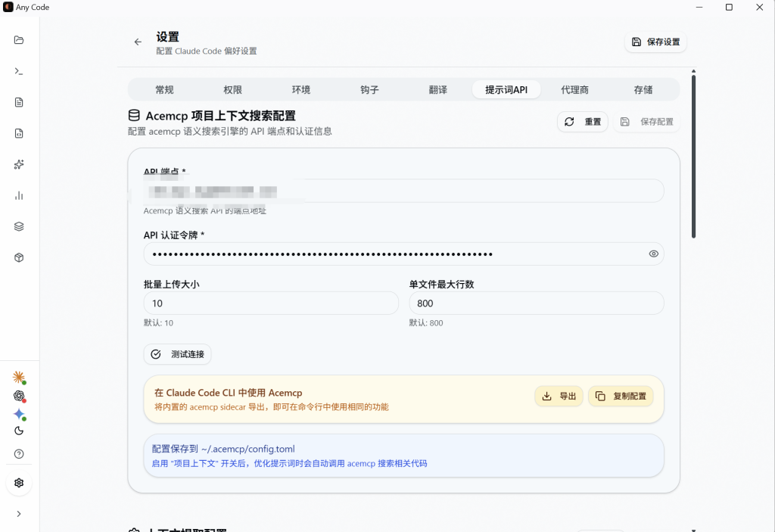Screen dimensions: 775x532
Task: Open the terminal panel from the sidebar
Action: coord(19,71)
